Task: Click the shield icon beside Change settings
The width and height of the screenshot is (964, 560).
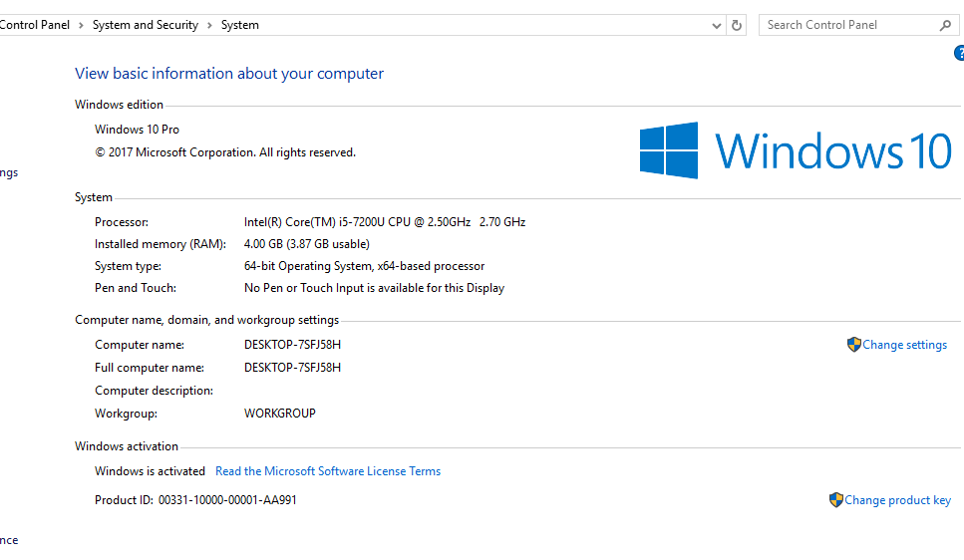Action: tap(853, 345)
